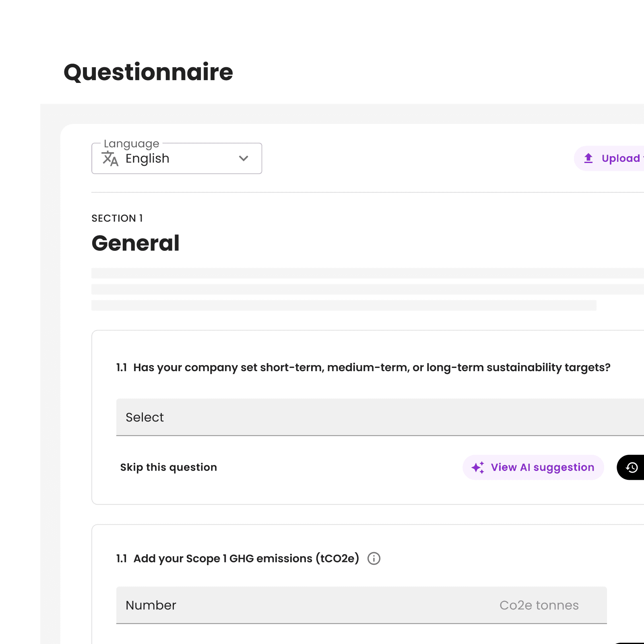The height and width of the screenshot is (644, 644).
Task: Click the Questionnaire page title
Action: point(149,72)
